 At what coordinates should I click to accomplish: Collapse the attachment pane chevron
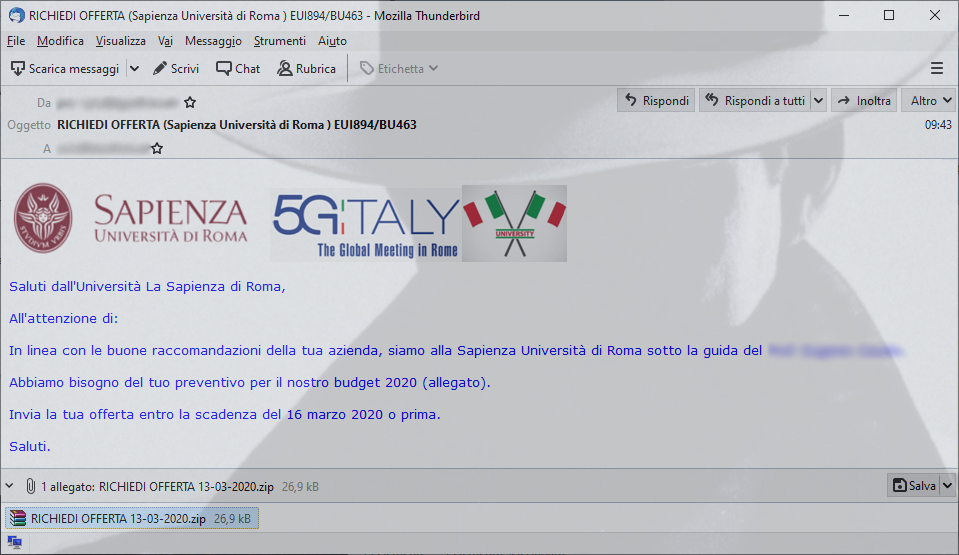pyautogui.click(x=10, y=486)
